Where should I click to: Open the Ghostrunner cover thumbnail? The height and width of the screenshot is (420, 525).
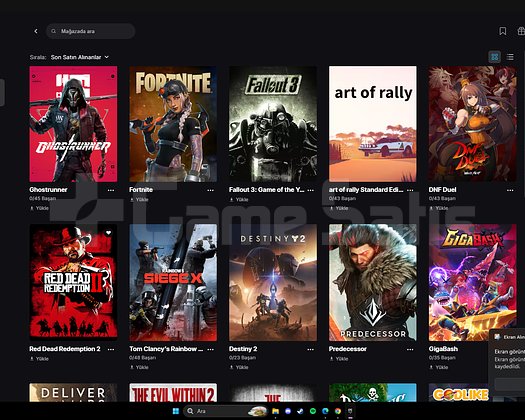[x=73, y=124]
